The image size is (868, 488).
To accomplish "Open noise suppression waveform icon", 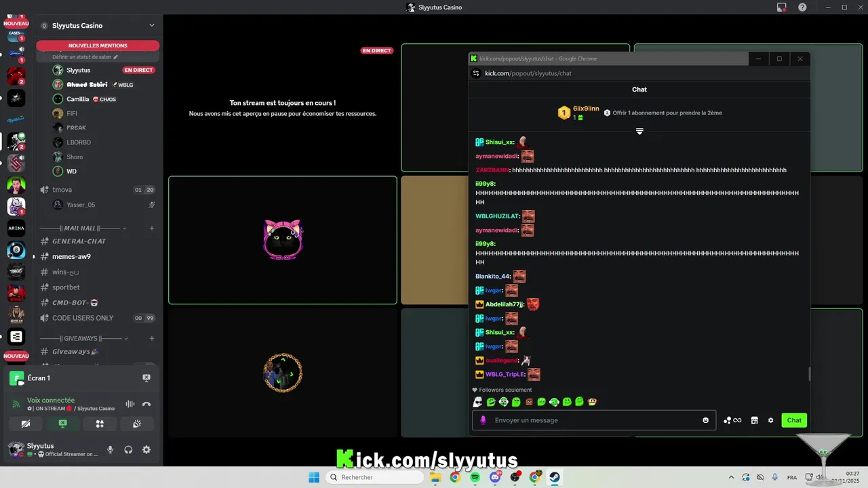I will 130,405.
